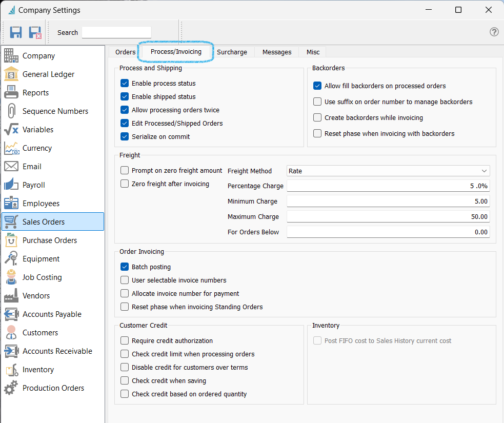Viewport: 504px width, 423px height.
Task: Uncheck Enable process status
Action: 125,83
